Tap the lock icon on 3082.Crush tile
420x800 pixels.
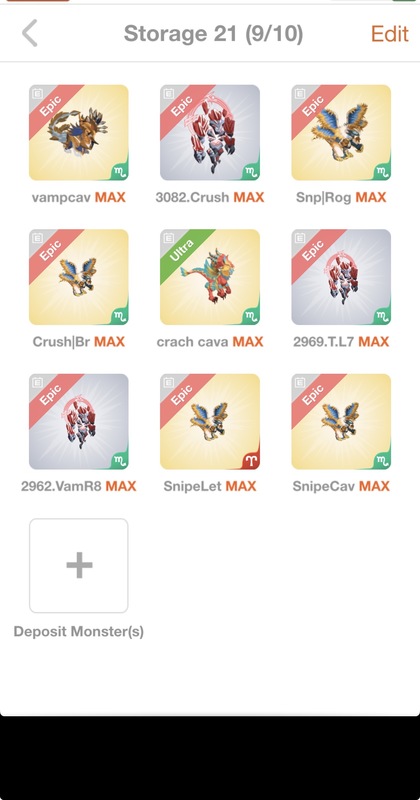[168, 93]
